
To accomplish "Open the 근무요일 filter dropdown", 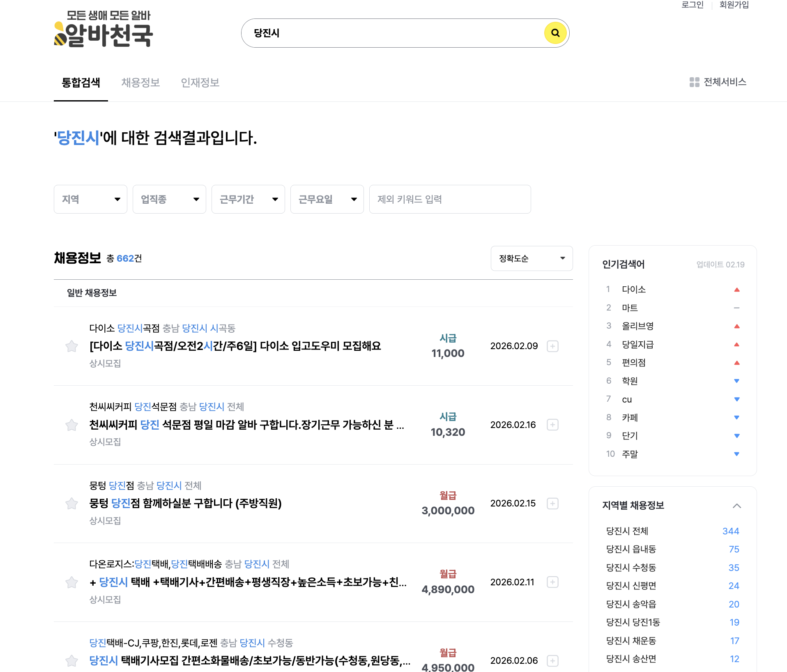I will coord(327,199).
